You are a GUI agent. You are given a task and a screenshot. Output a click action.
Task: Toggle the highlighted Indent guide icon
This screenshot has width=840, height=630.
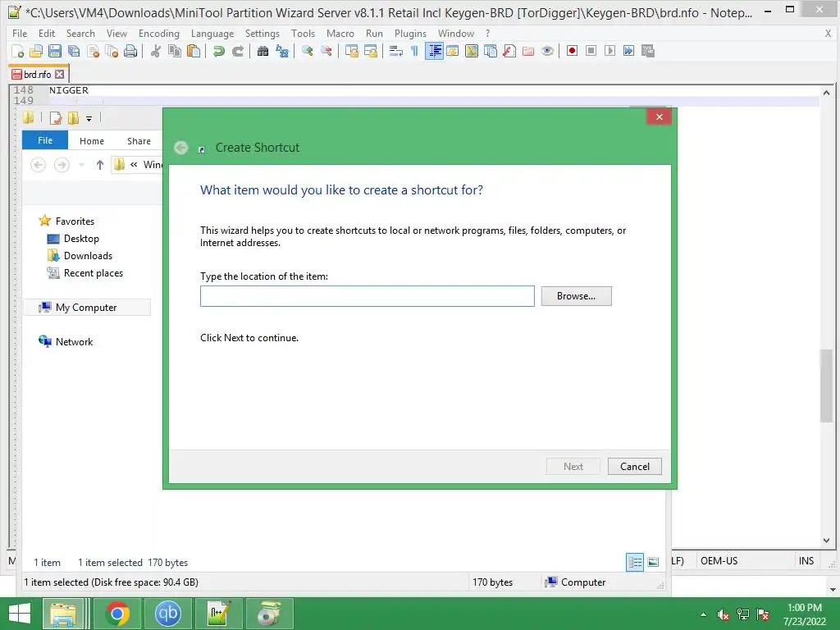tap(434, 51)
